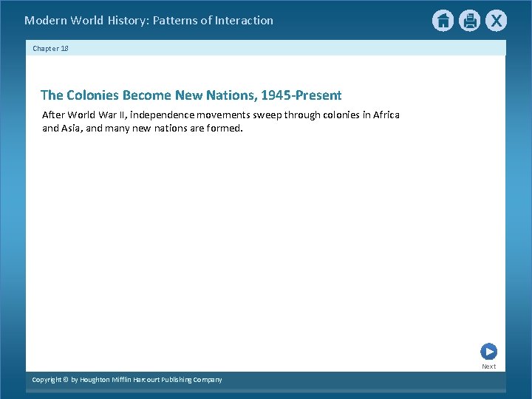Click 'Modern World History: Patterns of Interaction' header
532x399 pixels.
click(149, 21)
